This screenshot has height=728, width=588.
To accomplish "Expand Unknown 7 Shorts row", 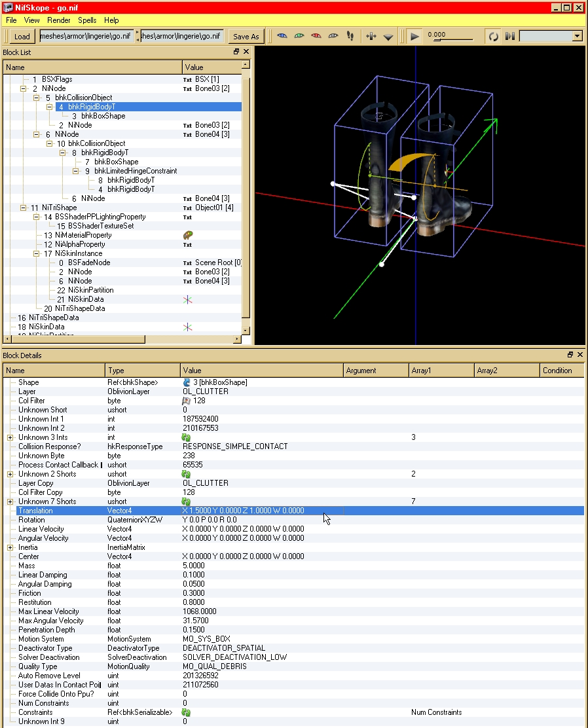I will click(10, 501).
